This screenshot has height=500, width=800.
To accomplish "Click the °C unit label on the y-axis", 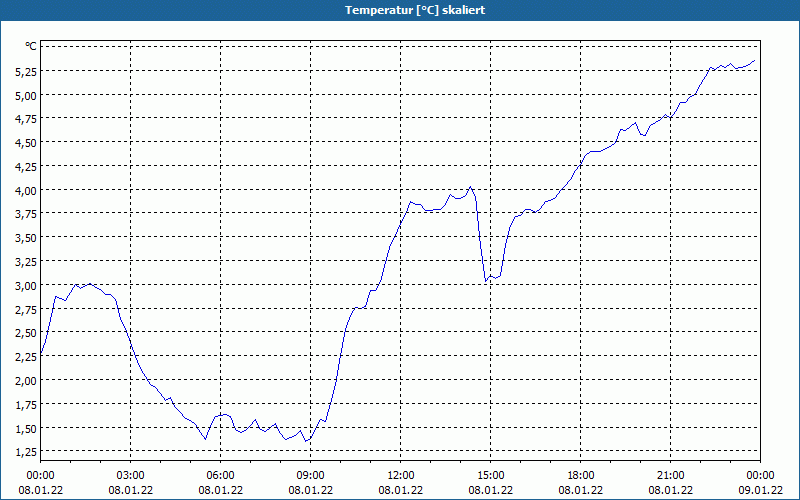I will click(x=31, y=46).
